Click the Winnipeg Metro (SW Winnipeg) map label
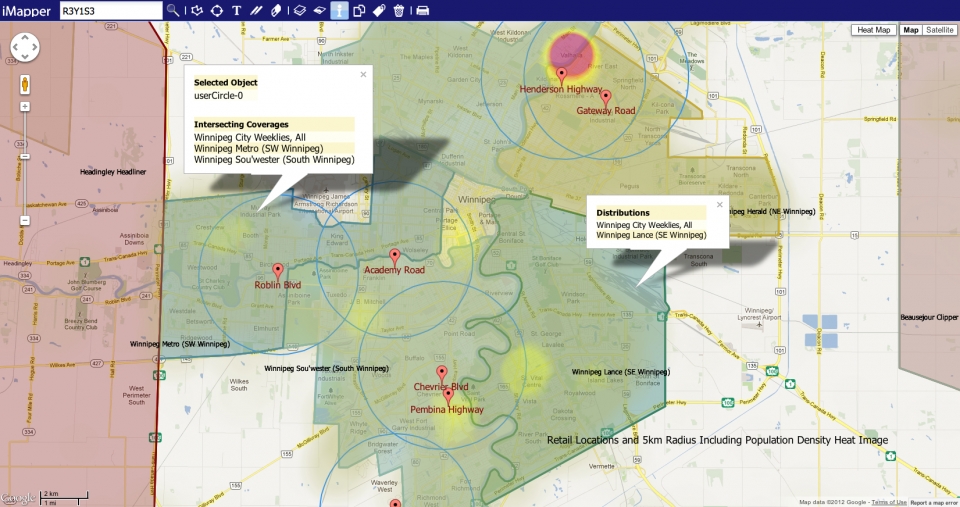Viewport: 960px width, 507px height. click(x=180, y=344)
